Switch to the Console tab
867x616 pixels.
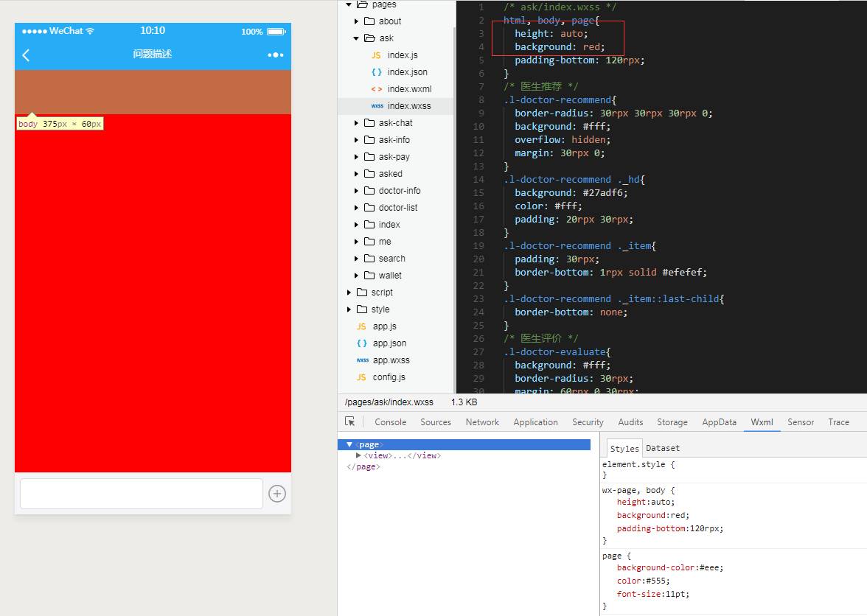tap(390, 422)
